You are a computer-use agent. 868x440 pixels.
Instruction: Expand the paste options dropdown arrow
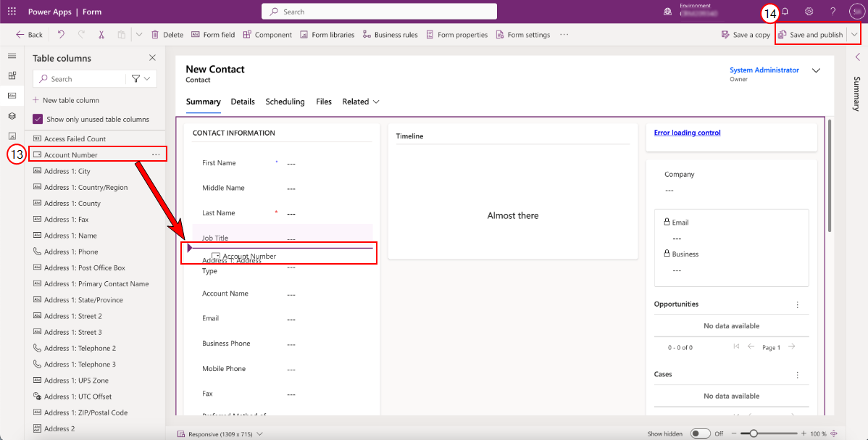coord(139,34)
